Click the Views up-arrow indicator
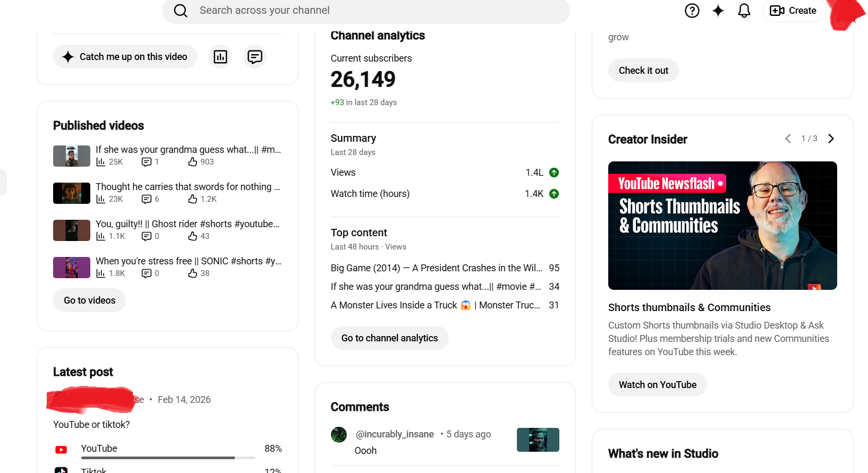Viewport: 868px width, 473px height. 554,173
